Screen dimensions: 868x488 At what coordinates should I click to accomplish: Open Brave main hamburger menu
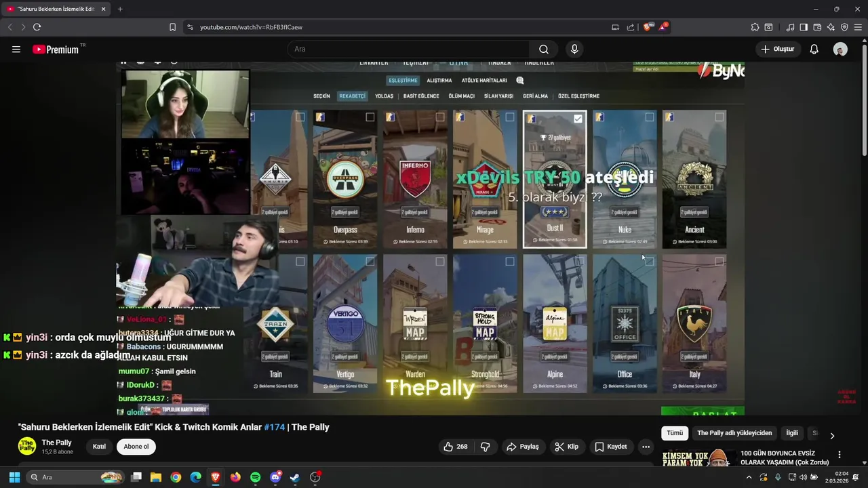point(858,27)
